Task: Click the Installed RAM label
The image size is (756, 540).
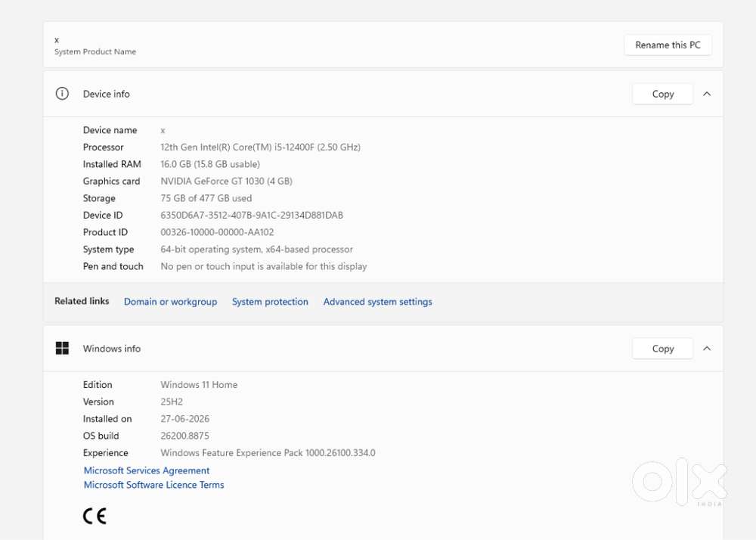Action: (x=112, y=164)
